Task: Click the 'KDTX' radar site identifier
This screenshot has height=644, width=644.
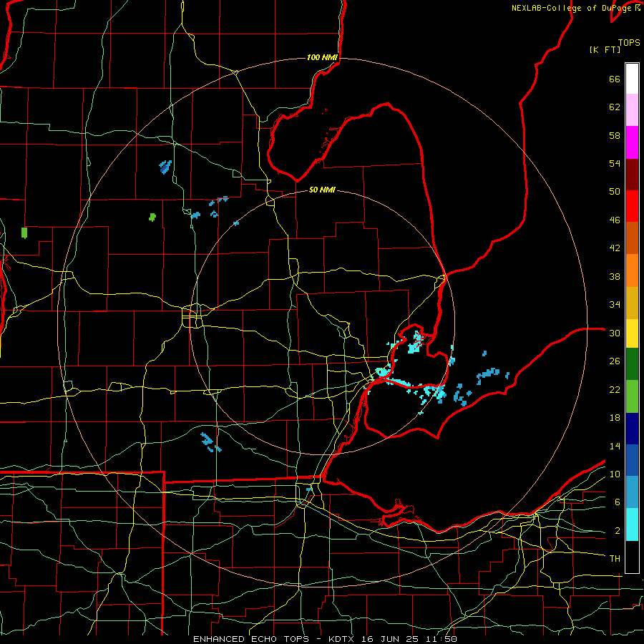Action: (x=343, y=639)
